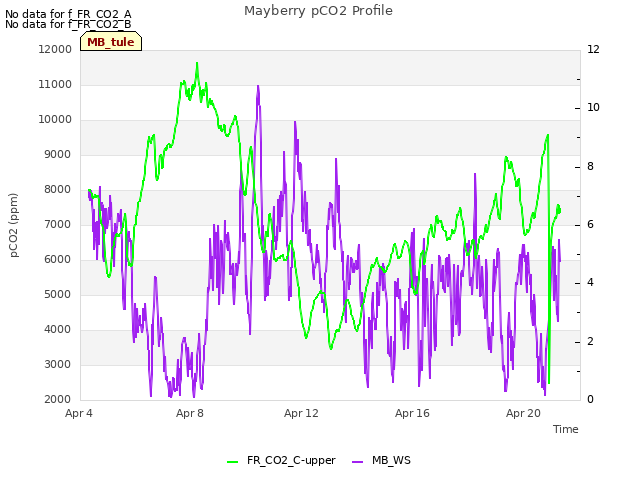Viewport: 640px width, 480px height.
Task: Click the 5000 left axis value
Action: tap(58, 295)
